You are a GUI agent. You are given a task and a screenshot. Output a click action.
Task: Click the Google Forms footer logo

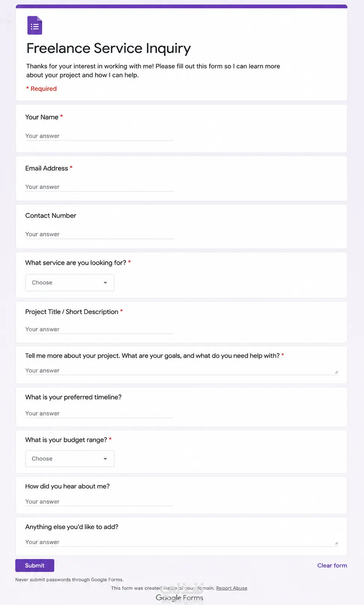(180, 598)
